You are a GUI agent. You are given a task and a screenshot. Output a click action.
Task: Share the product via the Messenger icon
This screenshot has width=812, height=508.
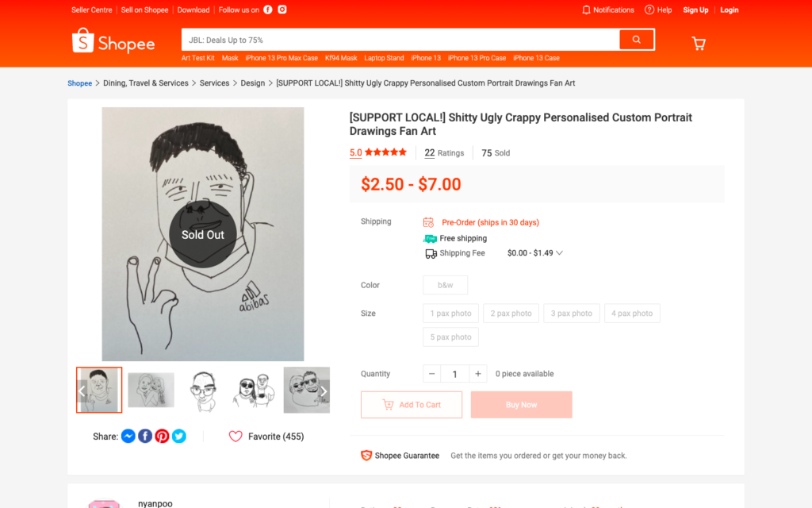128,436
